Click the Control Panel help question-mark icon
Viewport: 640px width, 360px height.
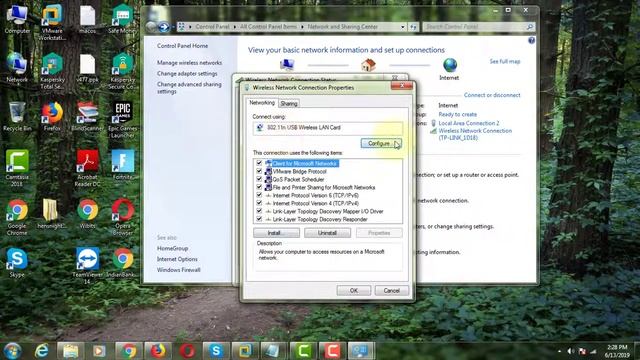(531, 40)
